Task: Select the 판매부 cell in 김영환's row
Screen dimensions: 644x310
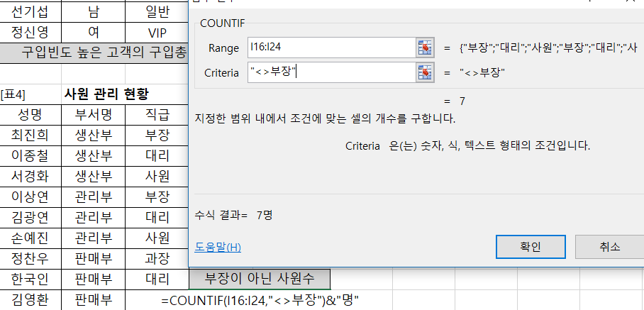Action: click(x=94, y=299)
